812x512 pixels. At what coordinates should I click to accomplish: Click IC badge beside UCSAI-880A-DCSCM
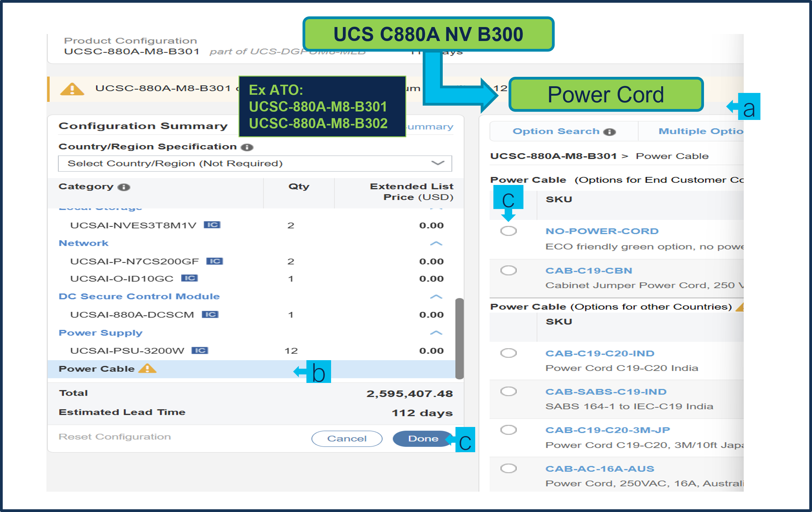coord(210,315)
